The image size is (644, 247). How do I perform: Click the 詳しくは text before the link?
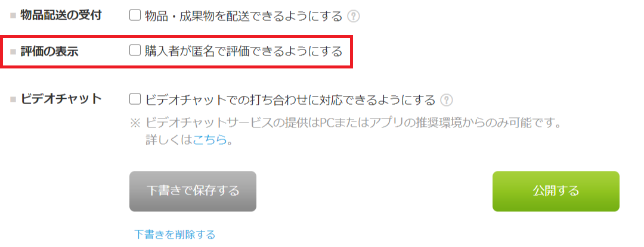[x=169, y=140]
